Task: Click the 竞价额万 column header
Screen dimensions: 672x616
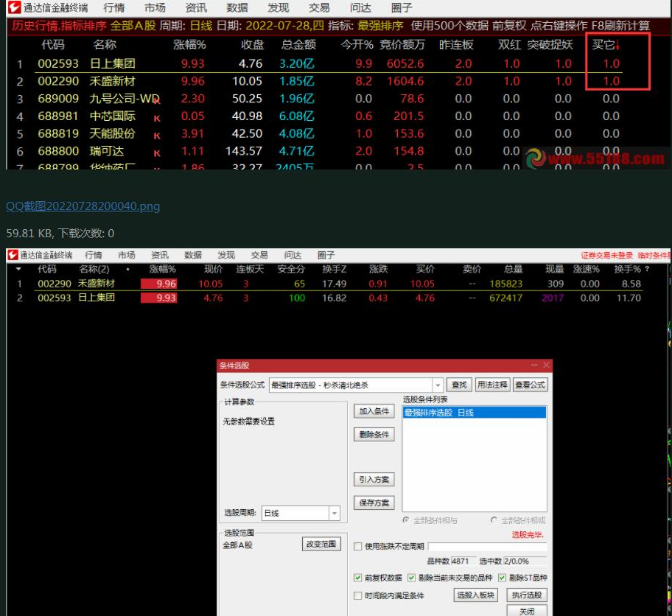Action: click(x=402, y=45)
